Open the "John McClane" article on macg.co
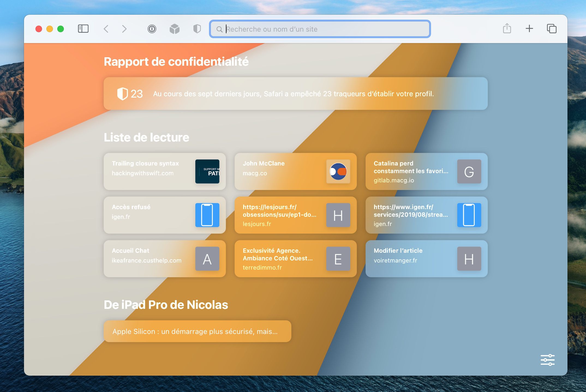The width and height of the screenshot is (586, 392). [295, 172]
